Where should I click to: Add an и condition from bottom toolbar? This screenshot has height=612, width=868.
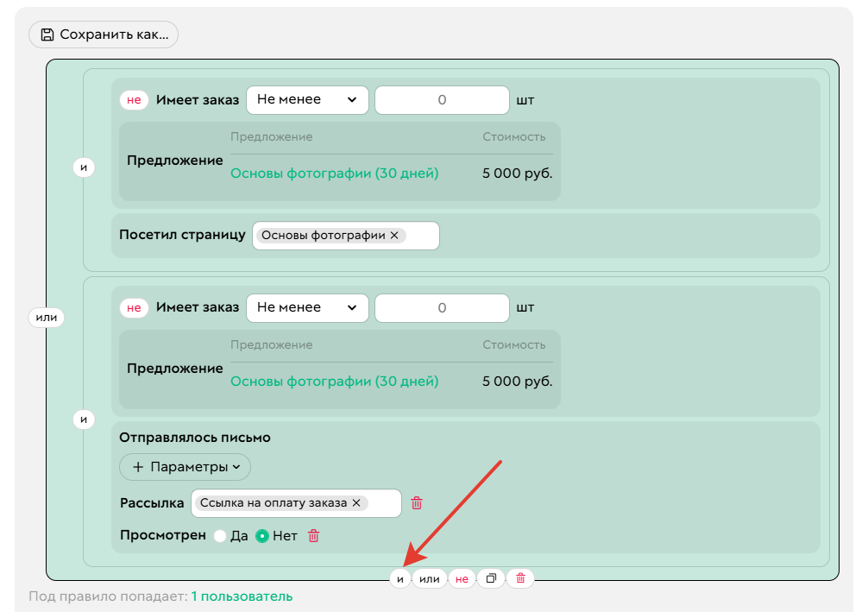click(x=399, y=579)
